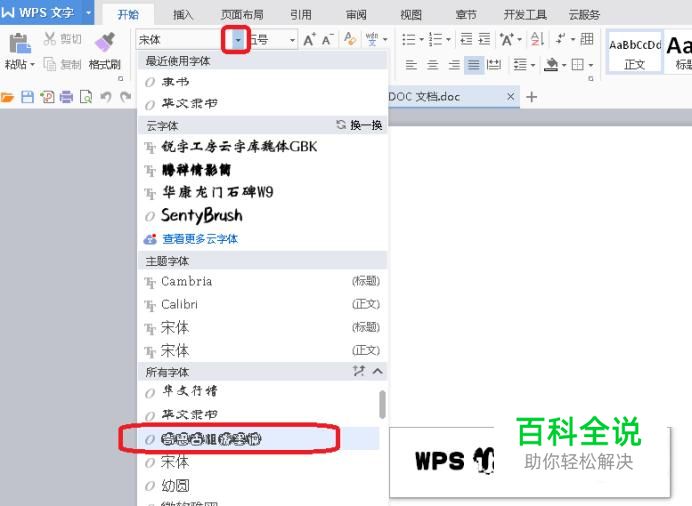The height and width of the screenshot is (506, 692).
Task: Click the align left icon
Action: click(411, 65)
